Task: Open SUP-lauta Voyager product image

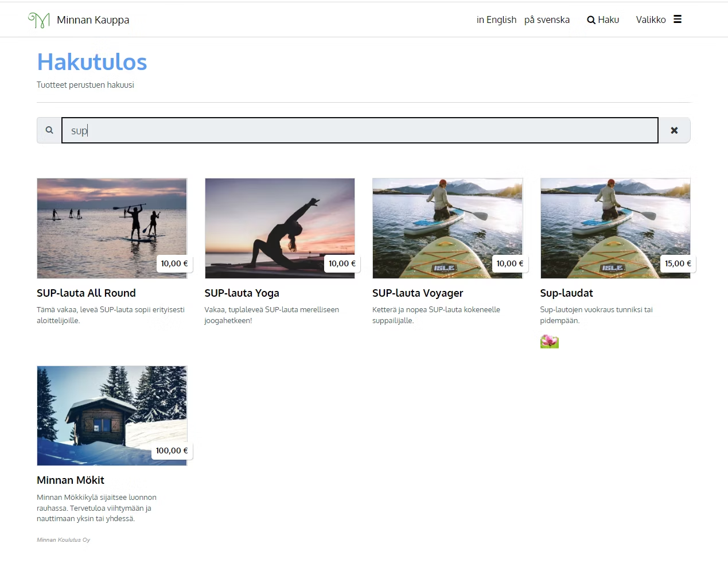Action: pos(447,228)
